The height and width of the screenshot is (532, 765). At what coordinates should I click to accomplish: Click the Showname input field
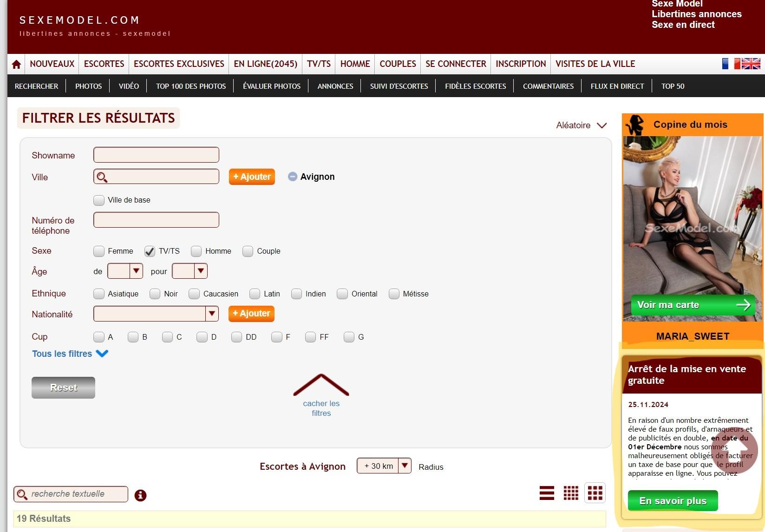(156, 155)
